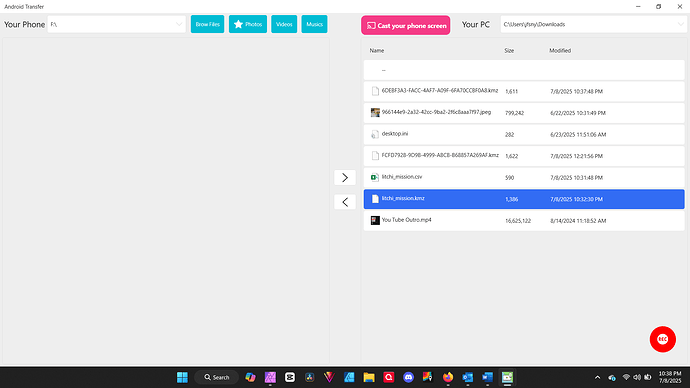690x388 pixels.
Task: Show hidden system tray icons
Action: 597,377
